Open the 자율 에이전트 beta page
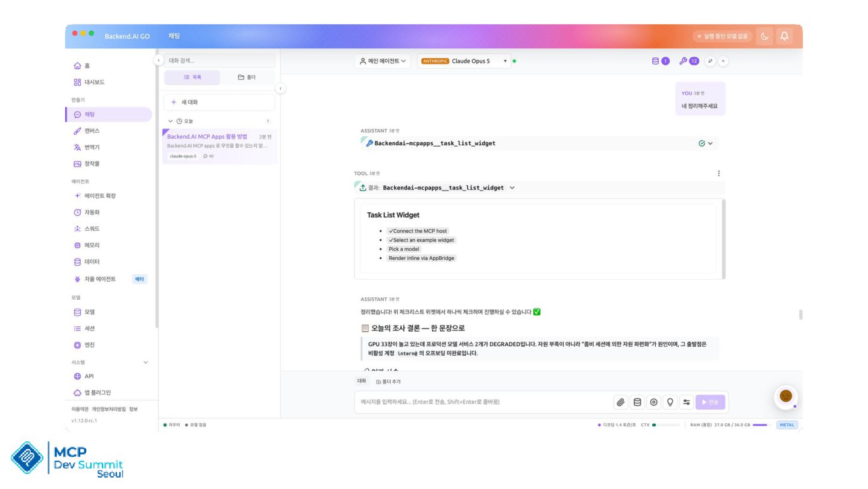The image size is (868, 489). coord(108,279)
